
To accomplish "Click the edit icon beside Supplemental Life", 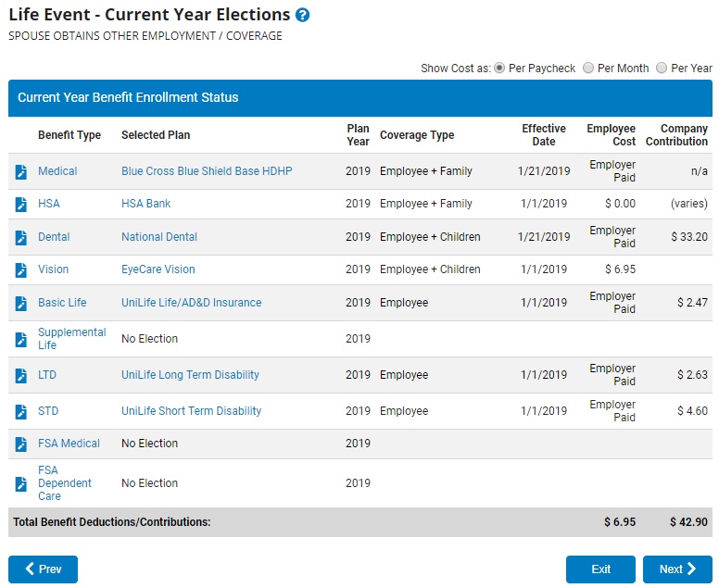I will click(21, 340).
